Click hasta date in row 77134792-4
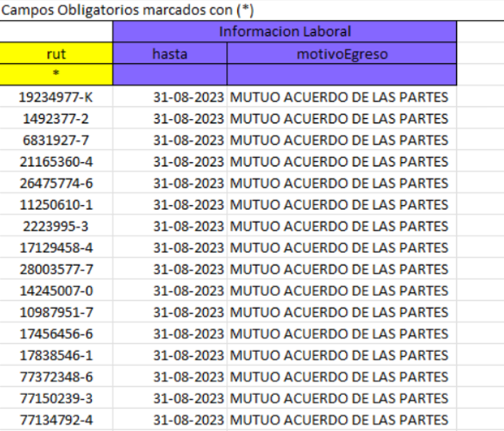Image resolution: width=504 pixels, height=431 pixels. pos(170,420)
